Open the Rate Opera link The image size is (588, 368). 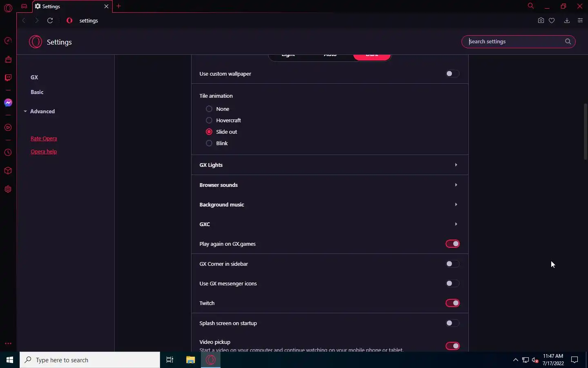44,138
